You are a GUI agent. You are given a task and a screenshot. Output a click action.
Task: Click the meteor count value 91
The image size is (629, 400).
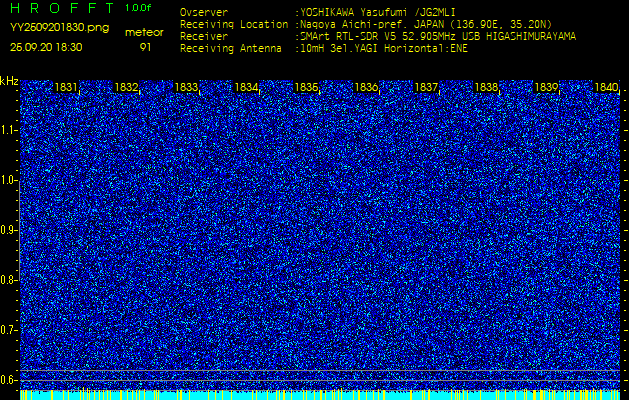click(x=145, y=47)
